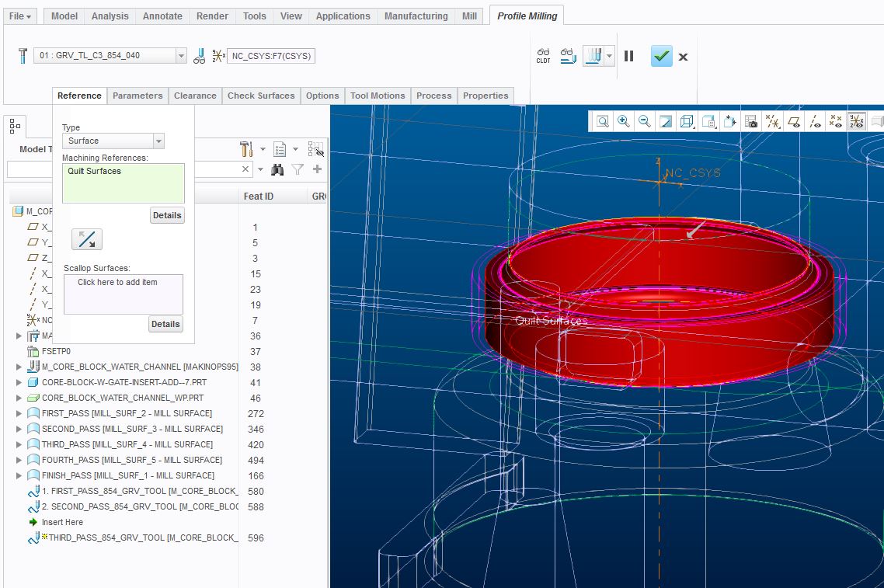This screenshot has height=588, width=884.
Task: Expand M_CORE_BLOCK_WATER_CHANNEL [MAKINOPS95] node
Action: (x=19, y=367)
